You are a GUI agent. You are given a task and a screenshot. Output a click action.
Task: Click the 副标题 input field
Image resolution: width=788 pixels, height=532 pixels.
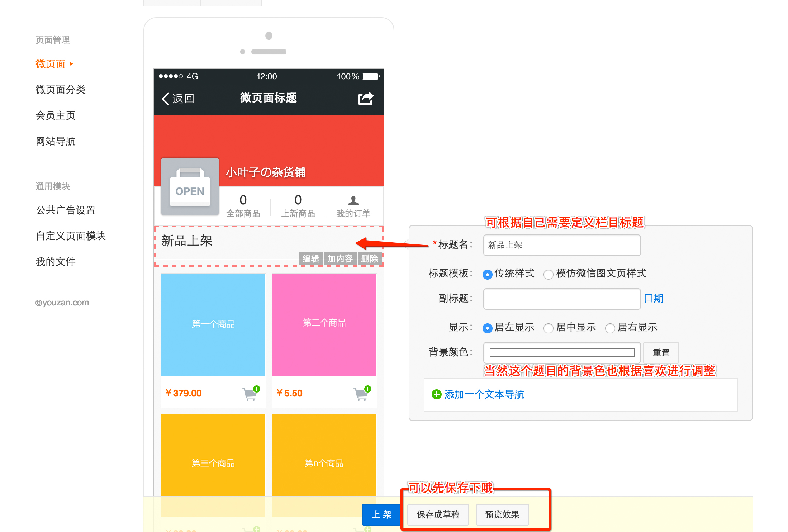click(562, 299)
